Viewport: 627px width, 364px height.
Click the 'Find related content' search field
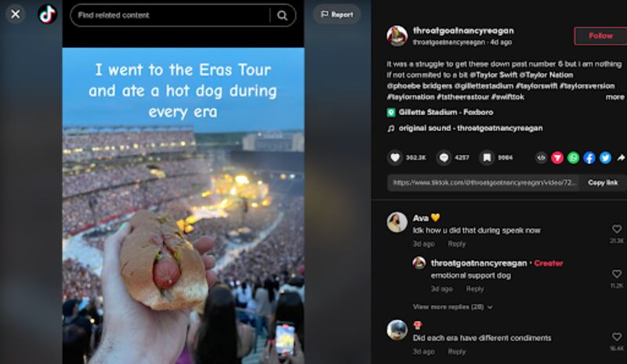coord(172,15)
